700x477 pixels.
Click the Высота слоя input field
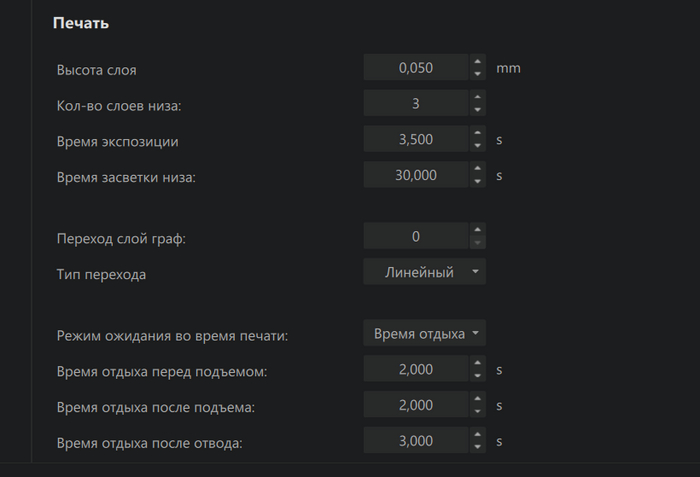pyautogui.click(x=415, y=69)
